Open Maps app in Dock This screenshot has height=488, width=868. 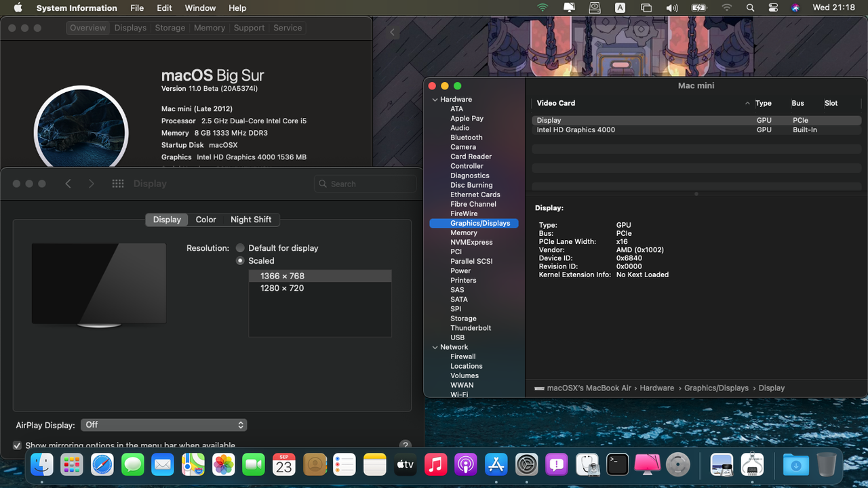pyautogui.click(x=193, y=464)
